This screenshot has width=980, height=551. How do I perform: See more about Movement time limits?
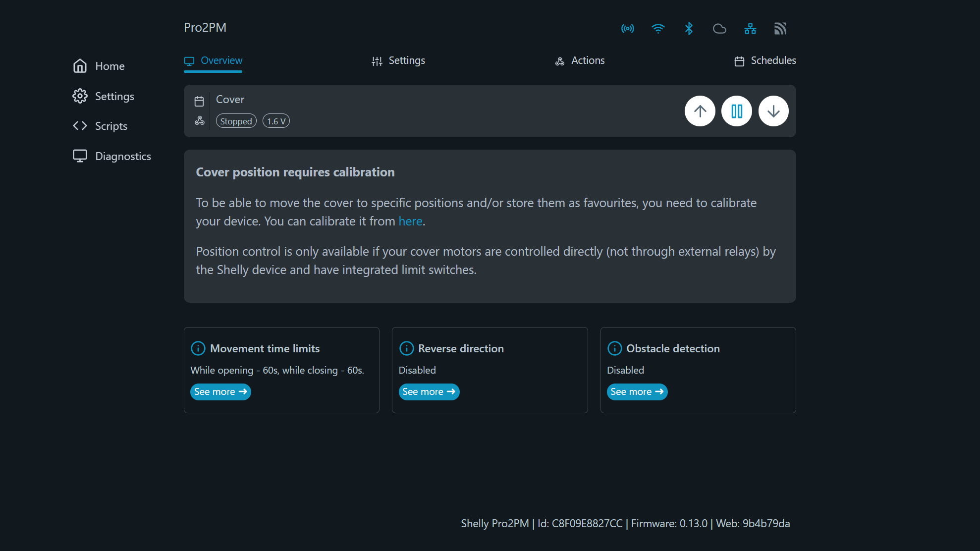point(220,391)
